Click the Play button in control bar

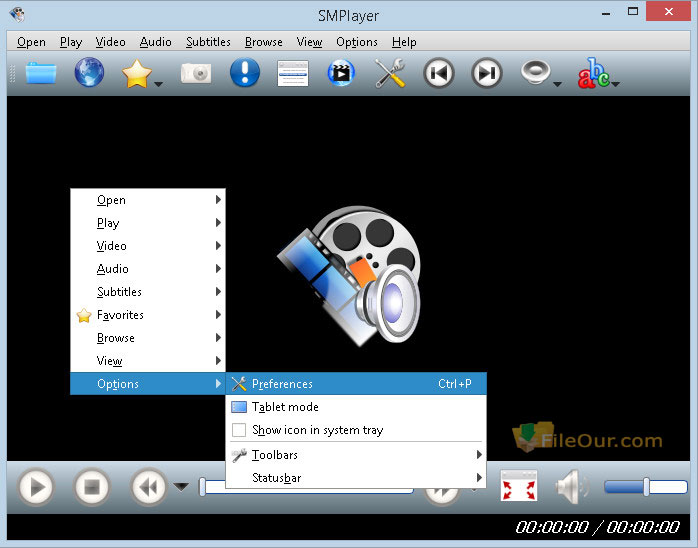(36, 487)
